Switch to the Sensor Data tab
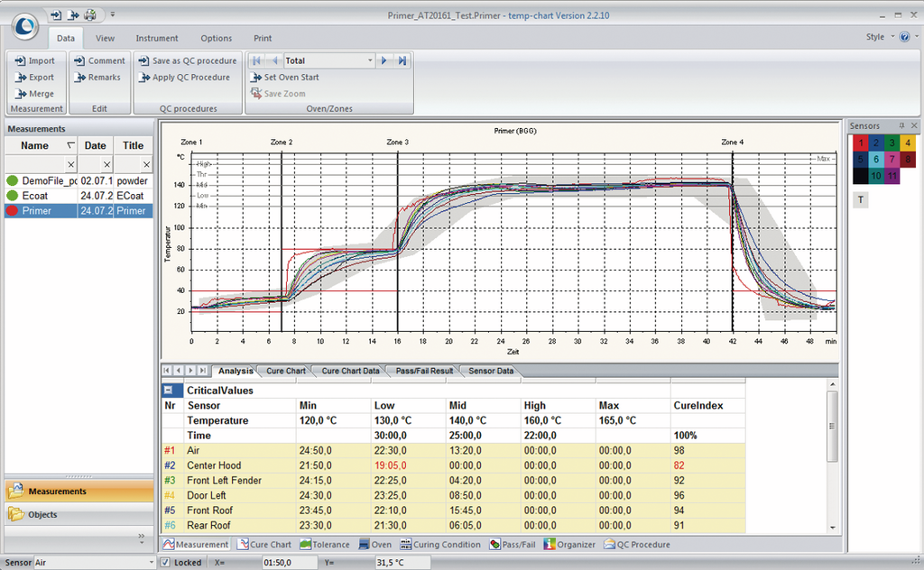 [491, 371]
